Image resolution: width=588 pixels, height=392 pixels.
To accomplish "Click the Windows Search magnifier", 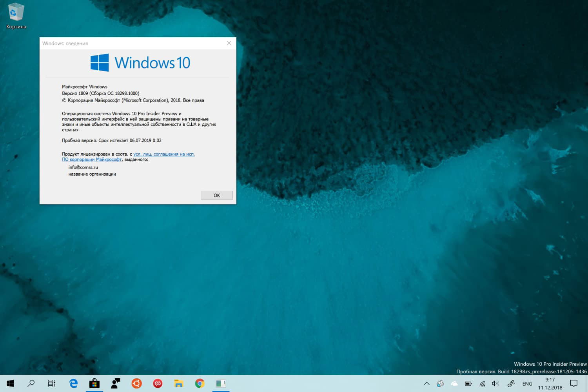I will point(31,383).
